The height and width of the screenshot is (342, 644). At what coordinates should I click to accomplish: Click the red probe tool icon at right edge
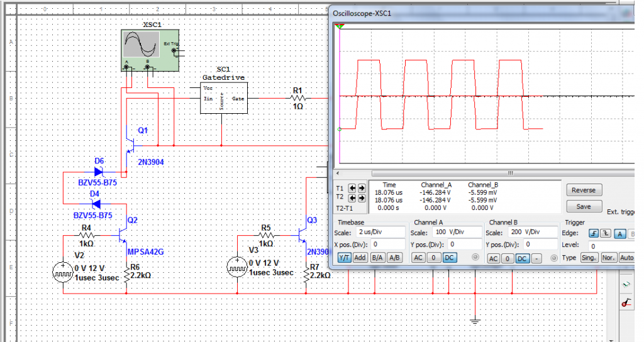[626, 303]
